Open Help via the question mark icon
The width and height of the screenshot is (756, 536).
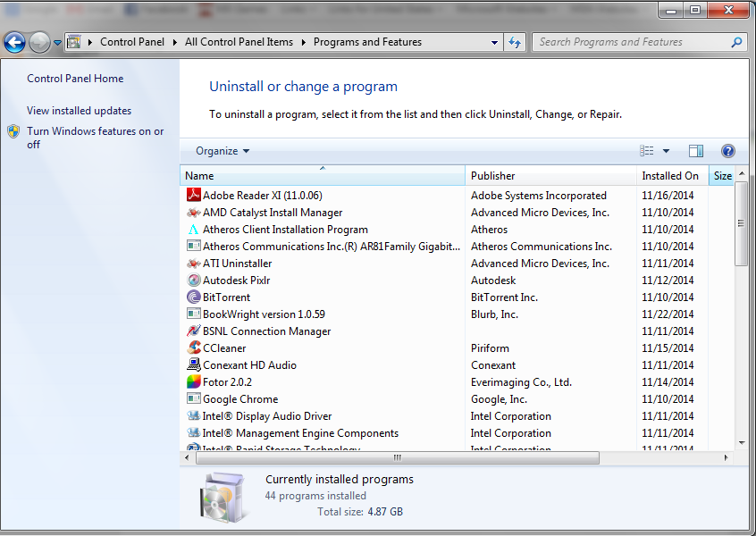727,151
